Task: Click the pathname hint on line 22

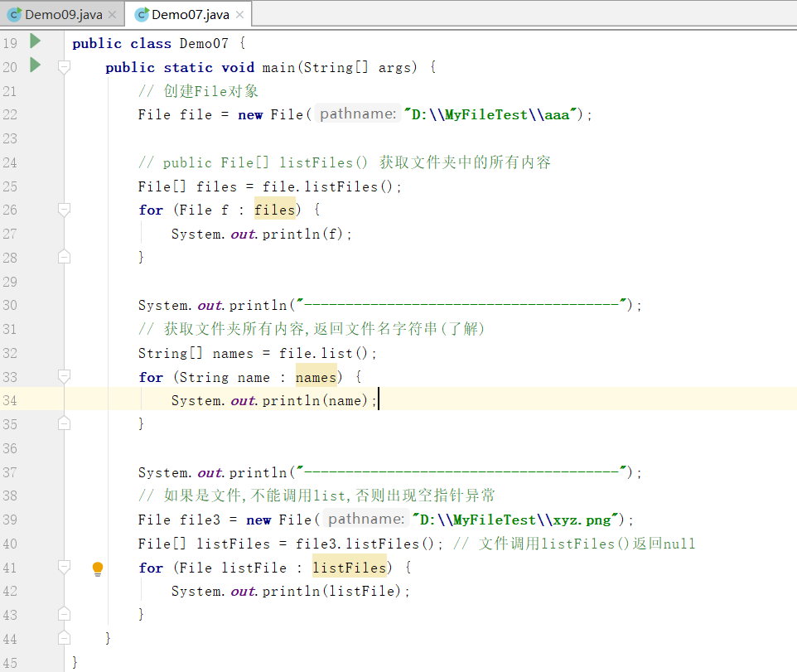Action: click(358, 114)
